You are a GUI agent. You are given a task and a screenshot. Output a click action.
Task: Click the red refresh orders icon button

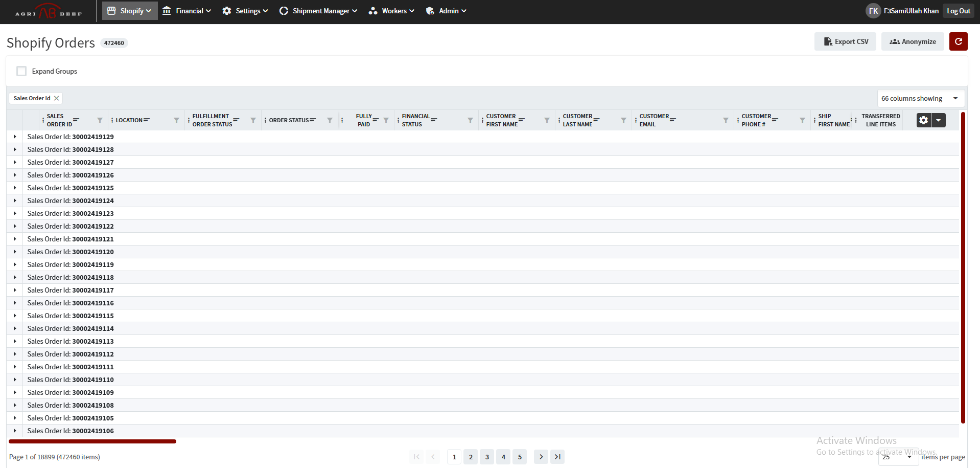coord(958,41)
